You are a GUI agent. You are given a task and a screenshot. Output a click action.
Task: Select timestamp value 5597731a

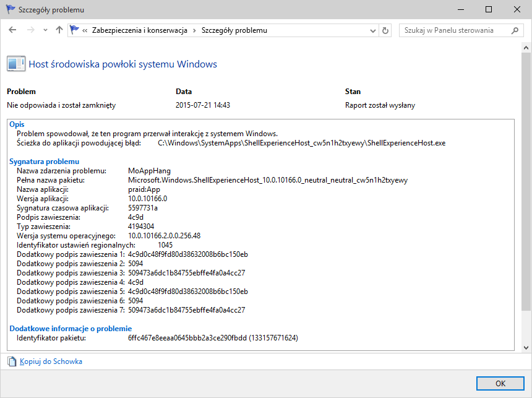click(x=143, y=208)
